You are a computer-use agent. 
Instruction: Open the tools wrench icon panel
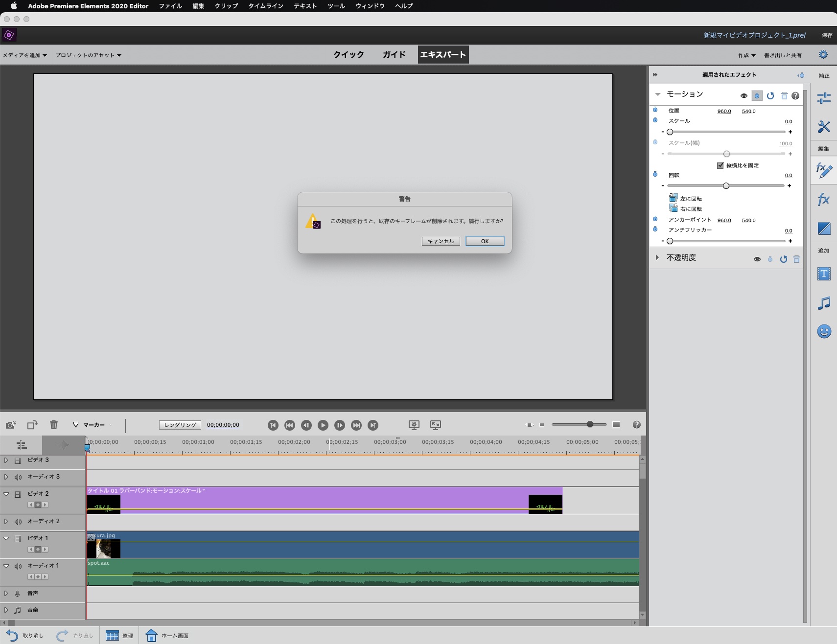pos(824,127)
